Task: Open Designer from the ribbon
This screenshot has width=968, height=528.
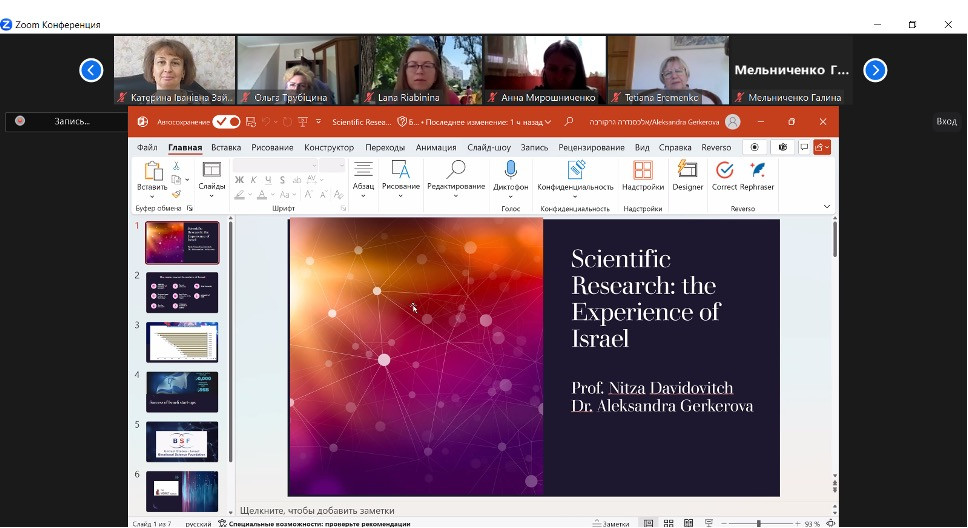Action: click(x=687, y=171)
